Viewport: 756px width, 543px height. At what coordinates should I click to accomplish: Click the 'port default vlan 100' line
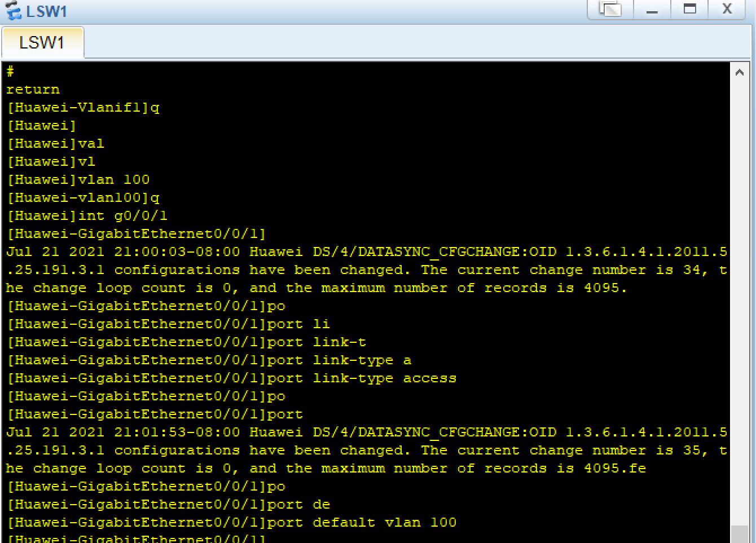click(231, 523)
